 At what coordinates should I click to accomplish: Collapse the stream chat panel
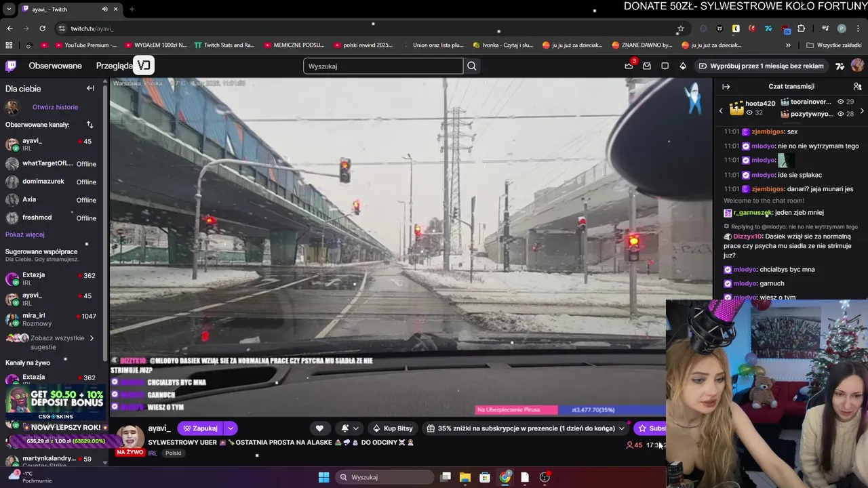click(x=726, y=87)
